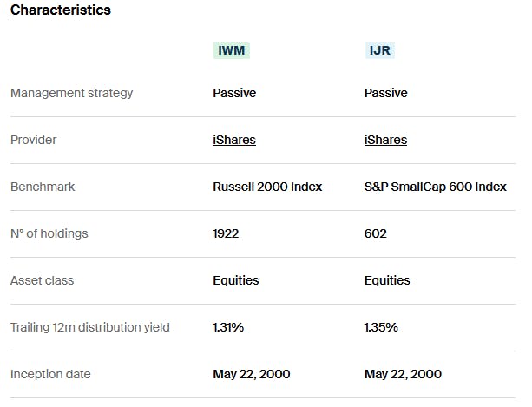The width and height of the screenshot is (532, 407).
Task: Click the Characteristics section heading
Action: pos(61,10)
